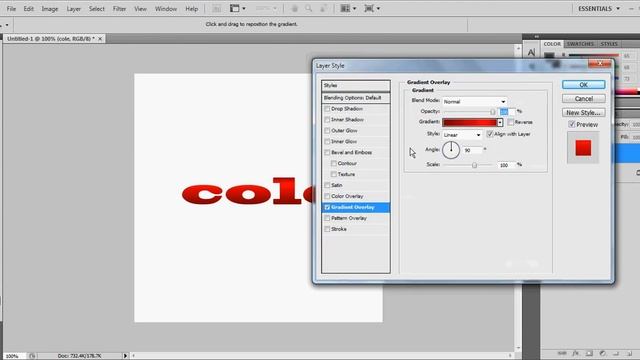Click the create new layer icon
This screenshot has width=640, height=360.
[629, 353]
